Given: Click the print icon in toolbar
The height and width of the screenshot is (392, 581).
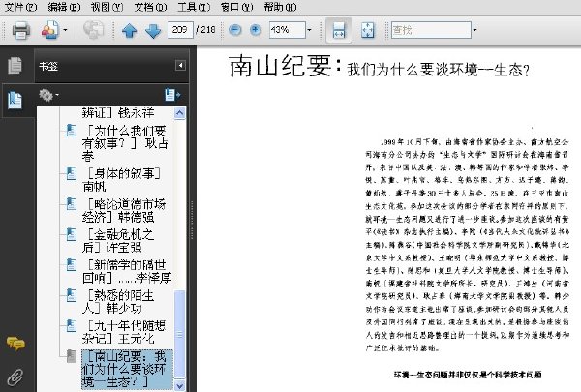Looking at the screenshot, I should tap(21, 30).
